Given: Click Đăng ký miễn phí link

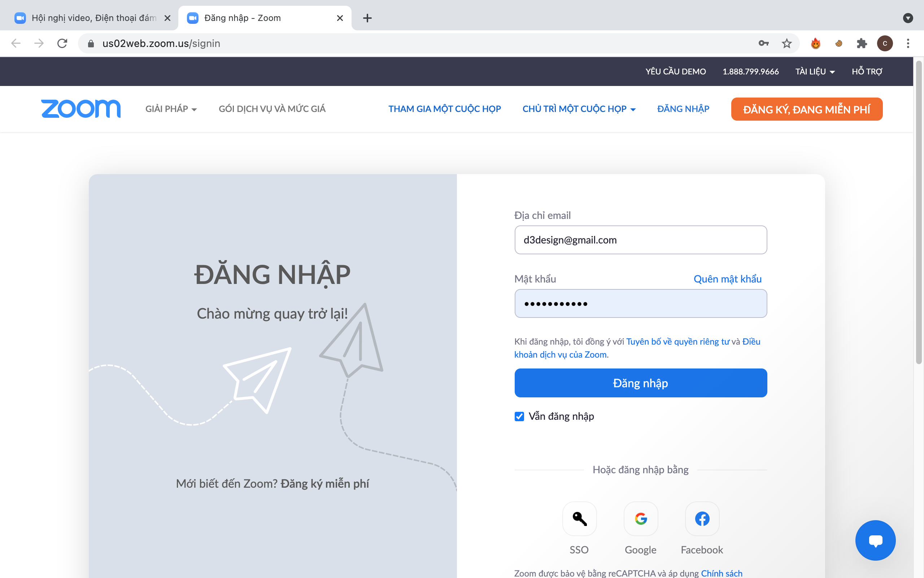Looking at the screenshot, I should coord(325,484).
